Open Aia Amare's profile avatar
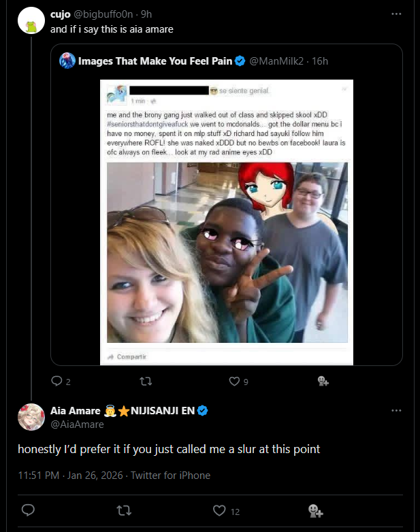 [x=31, y=417]
